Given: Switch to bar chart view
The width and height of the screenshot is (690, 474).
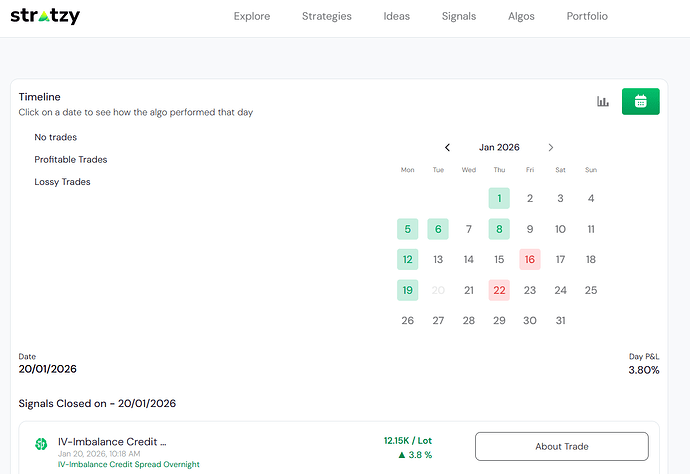Looking at the screenshot, I should pos(603,101).
